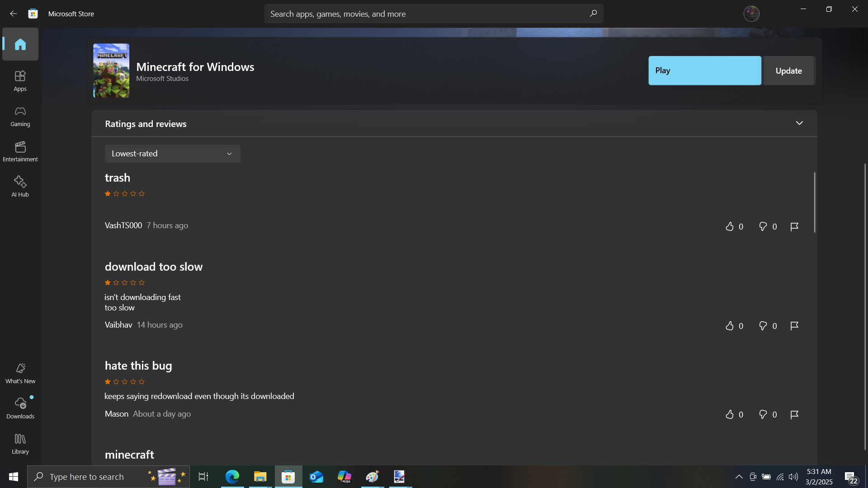Click reviewer name 'Vaibhav'
The height and width of the screenshot is (488, 868).
(x=118, y=325)
